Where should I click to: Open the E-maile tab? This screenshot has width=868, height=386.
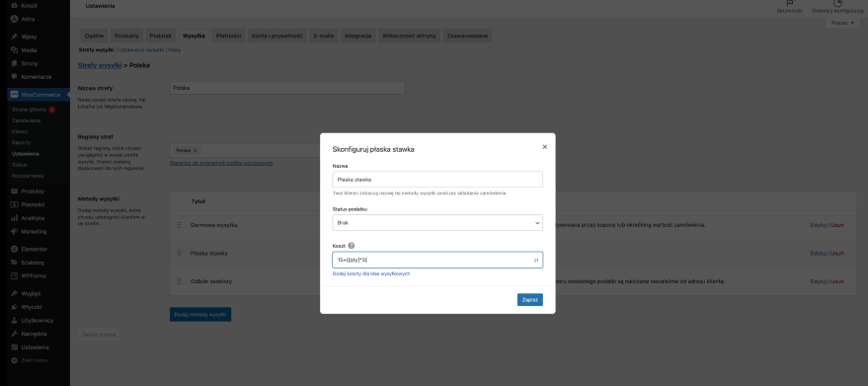tap(323, 36)
